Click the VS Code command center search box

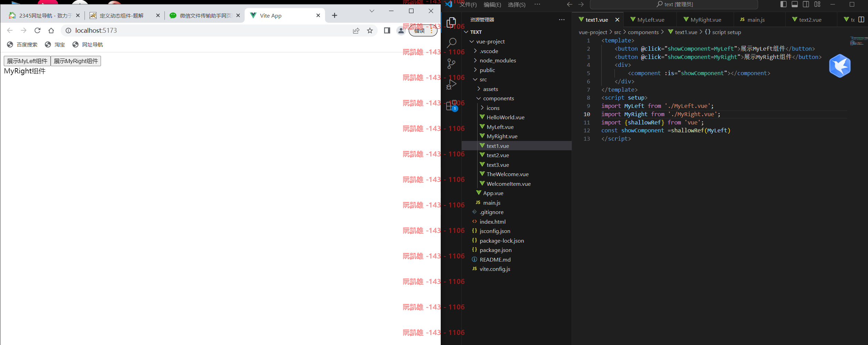point(674,4)
